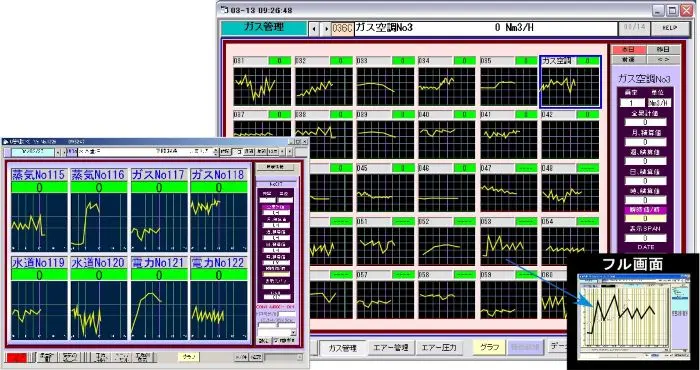The height and width of the screenshot is (370, 700).
Task: Switch to the エアー管理 tab
Action: pyautogui.click(x=392, y=348)
